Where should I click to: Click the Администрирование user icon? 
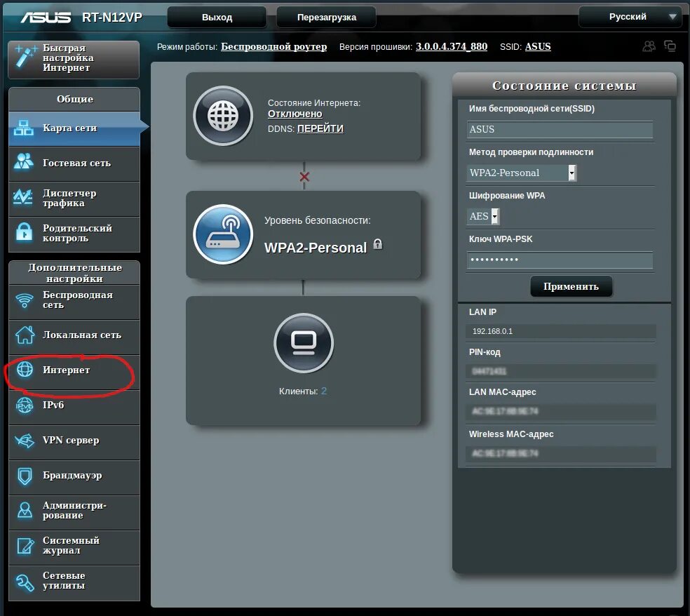click(25, 510)
